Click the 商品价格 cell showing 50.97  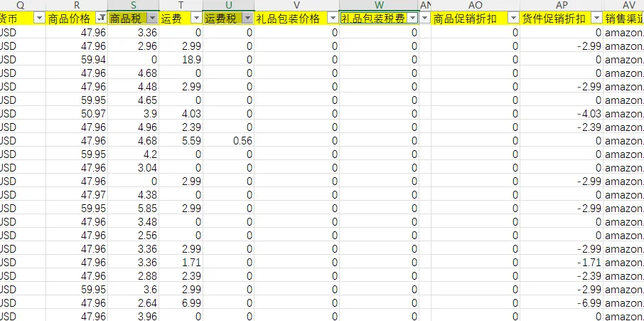[x=76, y=113]
